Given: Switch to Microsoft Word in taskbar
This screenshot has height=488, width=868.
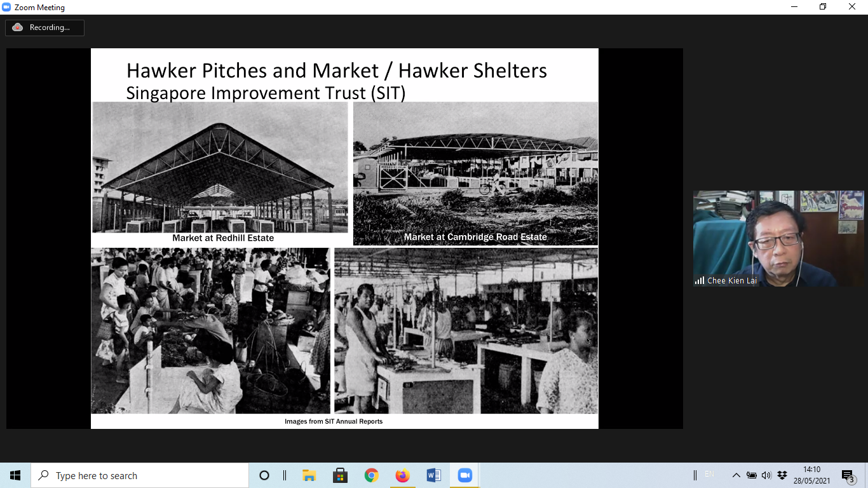Looking at the screenshot, I should tap(433, 475).
